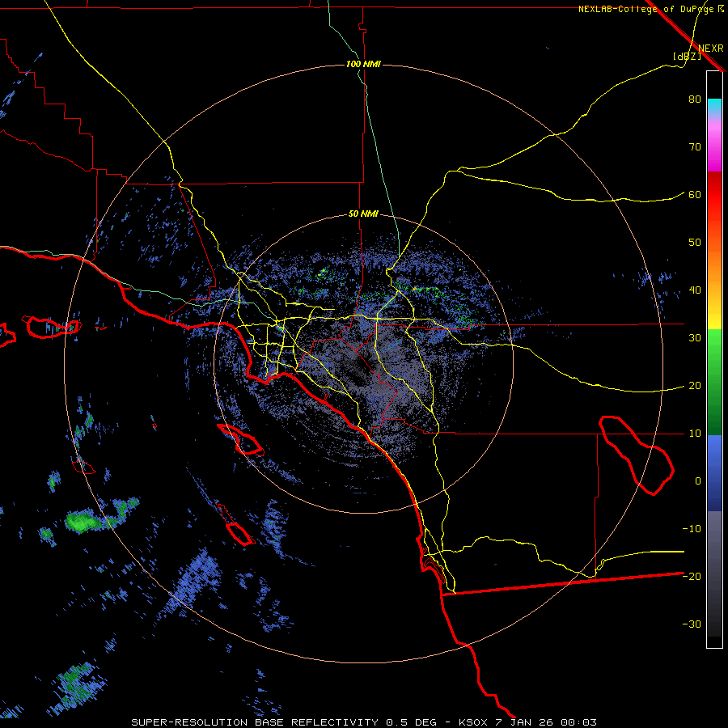Click the 'NEXR' product label
Viewport: 728px width, 728px height.
click(x=710, y=49)
